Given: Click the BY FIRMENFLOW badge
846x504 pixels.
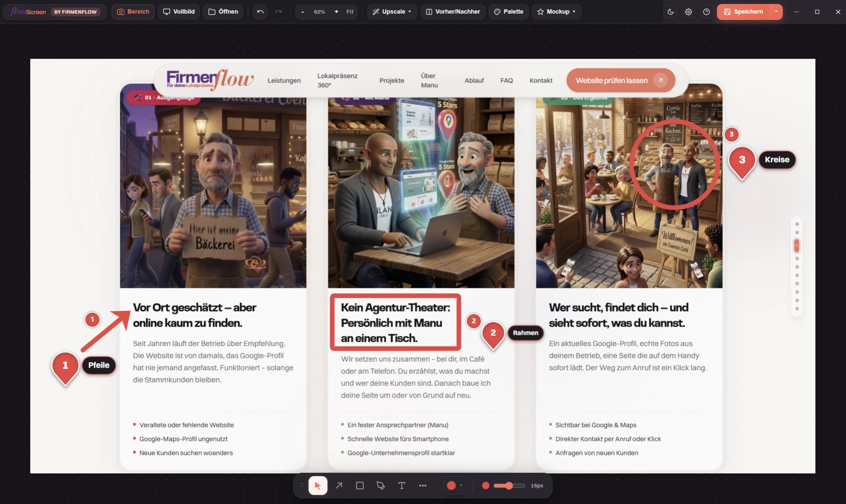Looking at the screenshot, I should pyautogui.click(x=75, y=12).
